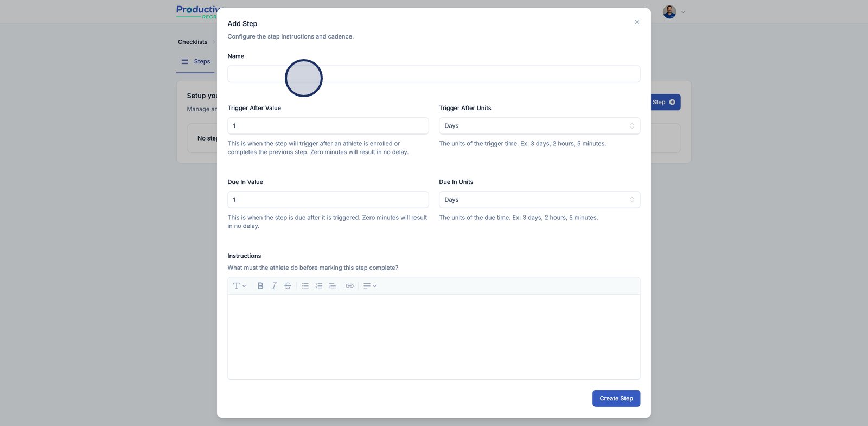The image size is (868, 426).
Task: Insert a numbered list
Action: pyautogui.click(x=318, y=286)
